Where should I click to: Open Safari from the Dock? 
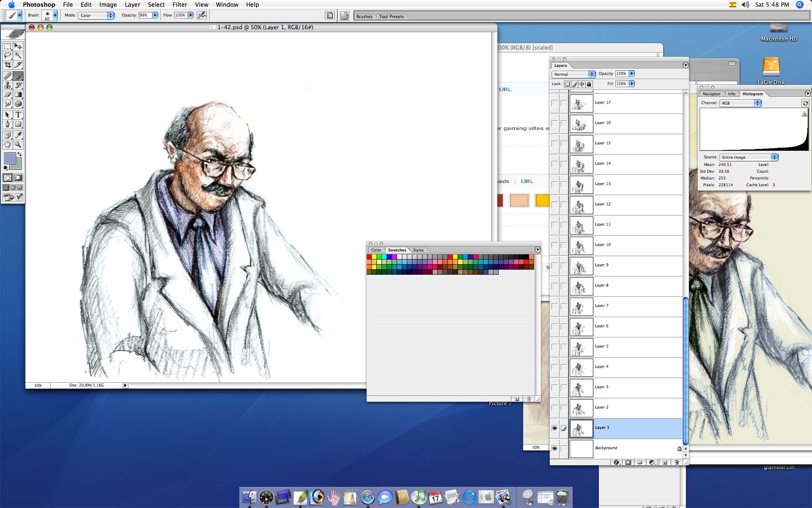[368, 497]
